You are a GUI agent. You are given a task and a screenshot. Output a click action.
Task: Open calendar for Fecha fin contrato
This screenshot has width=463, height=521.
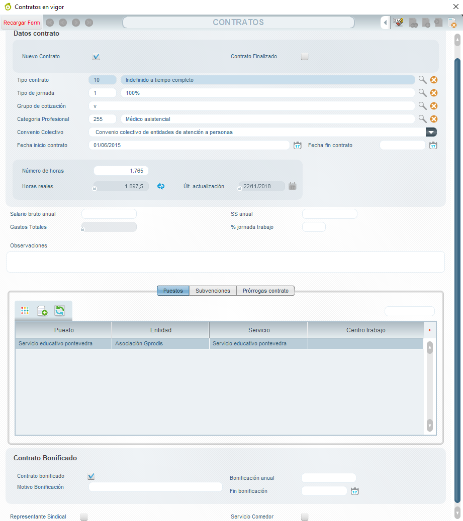(433, 145)
